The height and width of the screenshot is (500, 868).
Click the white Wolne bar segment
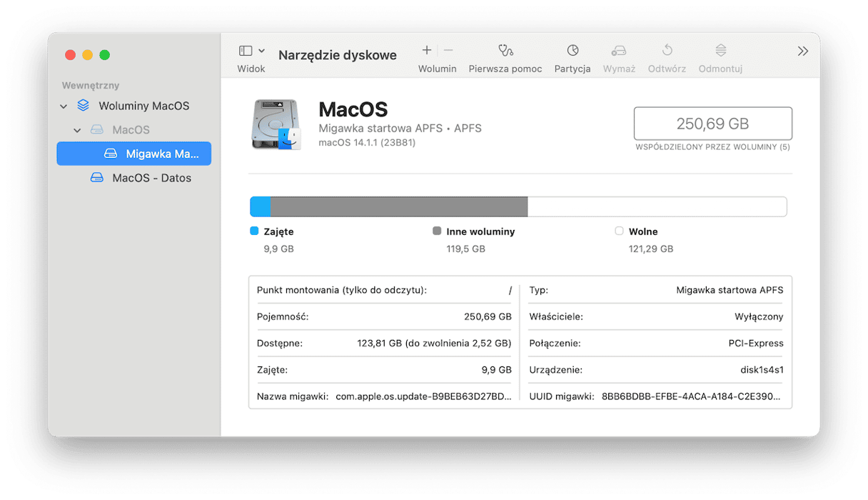click(657, 206)
